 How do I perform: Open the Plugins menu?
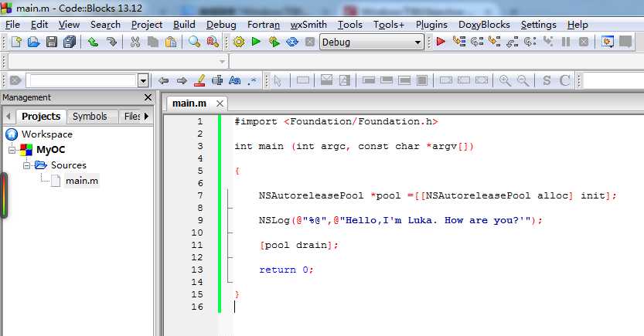tap(431, 25)
